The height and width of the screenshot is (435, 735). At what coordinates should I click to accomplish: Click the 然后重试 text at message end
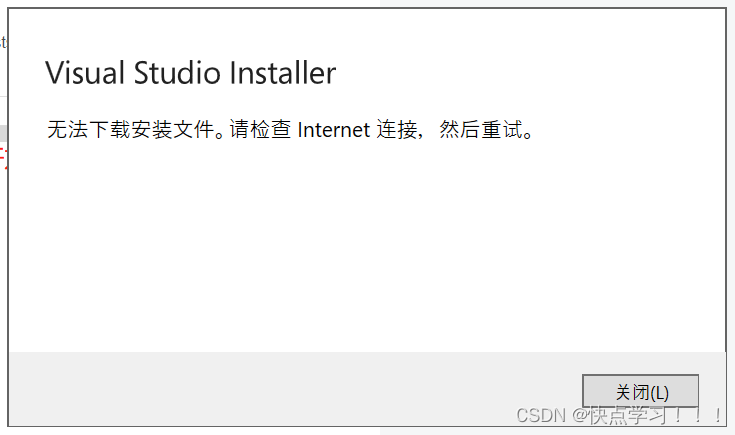click(481, 129)
